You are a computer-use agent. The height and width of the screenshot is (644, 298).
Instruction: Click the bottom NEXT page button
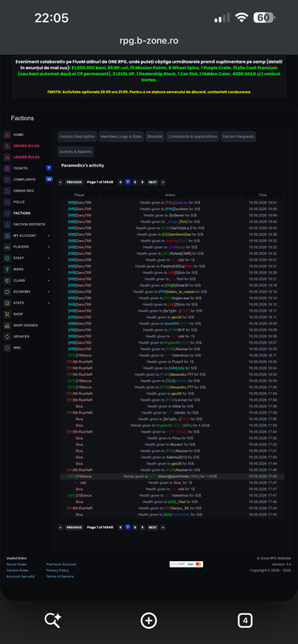pos(152,527)
